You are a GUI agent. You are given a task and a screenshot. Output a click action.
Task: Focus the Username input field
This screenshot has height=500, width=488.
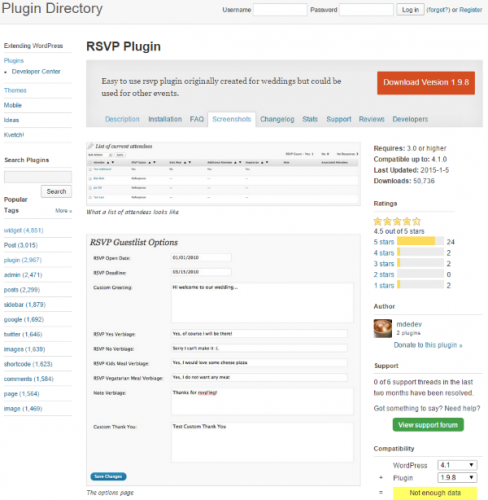pos(280,10)
